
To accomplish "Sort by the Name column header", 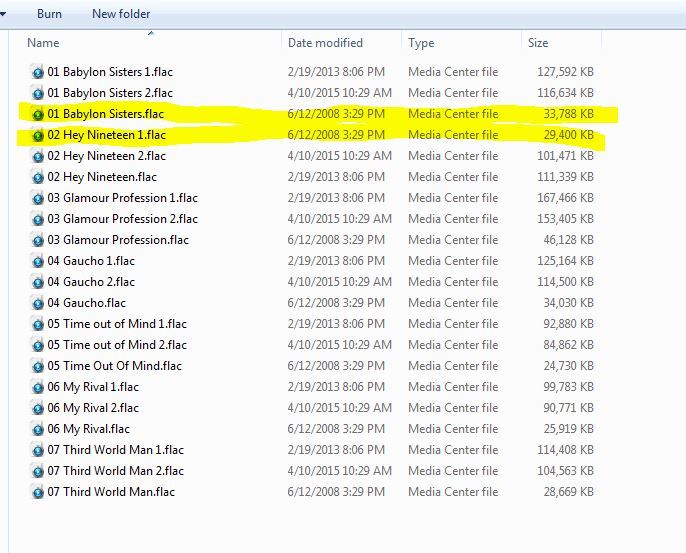I will click(x=43, y=43).
